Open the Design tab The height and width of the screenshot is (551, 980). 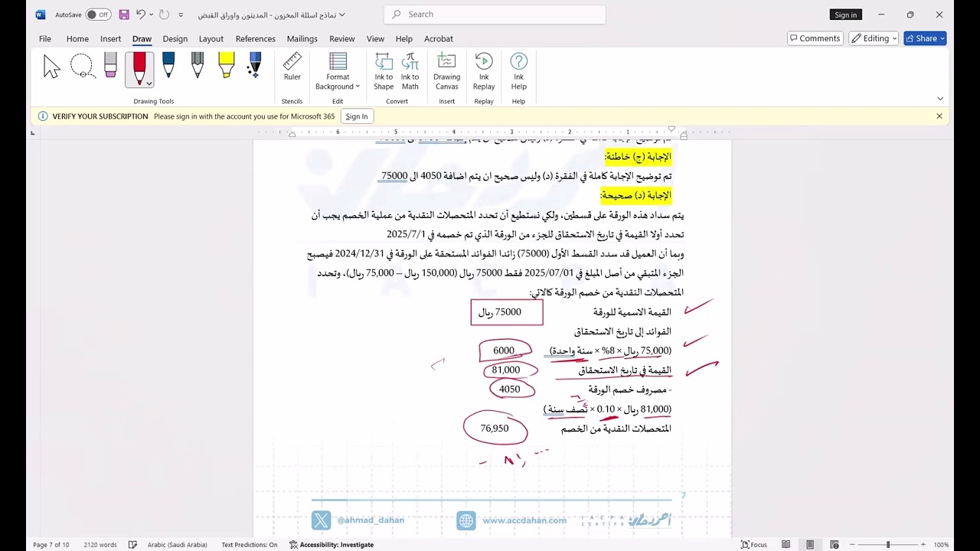pos(175,39)
